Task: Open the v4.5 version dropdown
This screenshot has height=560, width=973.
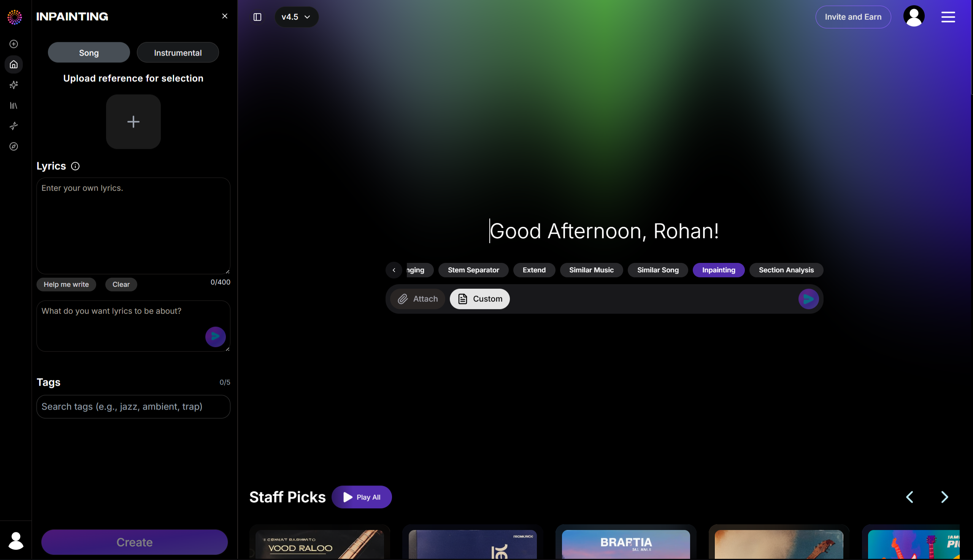Action: point(296,17)
